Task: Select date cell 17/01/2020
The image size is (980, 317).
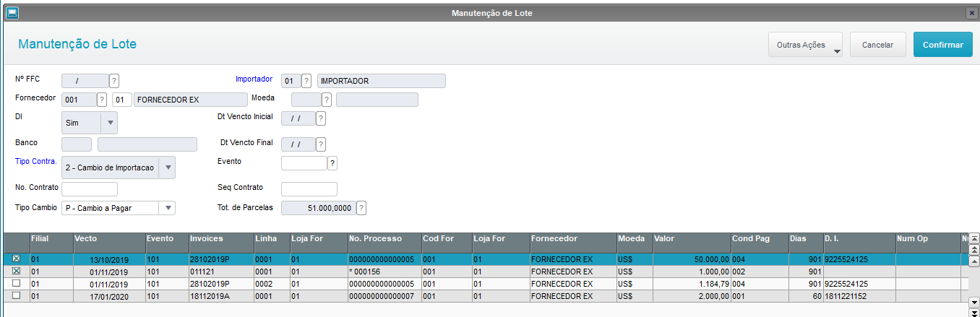Action: (x=108, y=296)
